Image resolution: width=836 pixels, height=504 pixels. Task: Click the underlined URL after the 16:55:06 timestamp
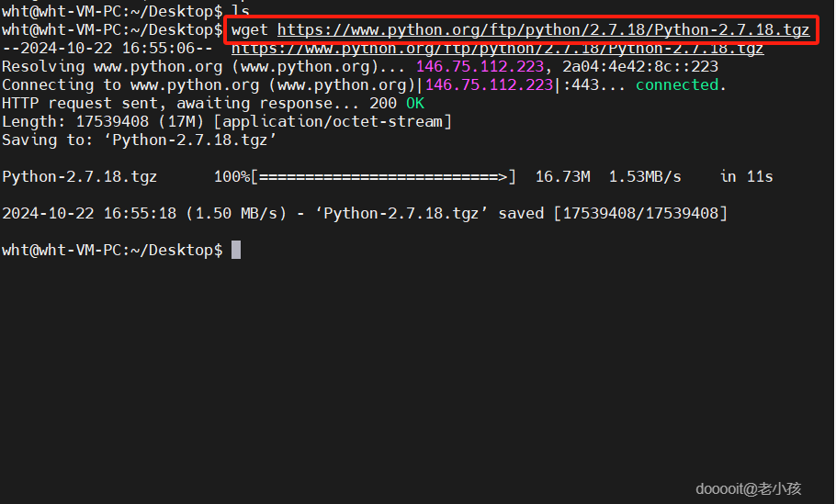(497, 49)
